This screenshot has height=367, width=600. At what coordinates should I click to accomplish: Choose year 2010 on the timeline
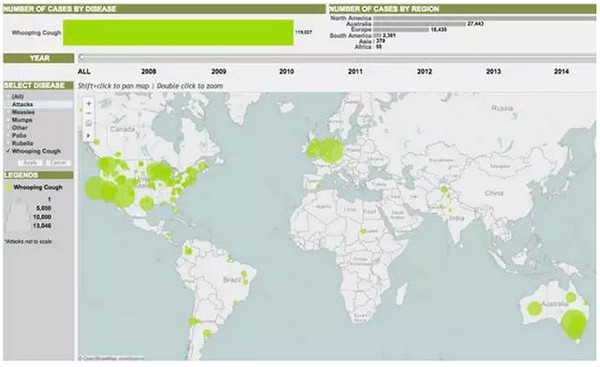click(x=286, y=71)
